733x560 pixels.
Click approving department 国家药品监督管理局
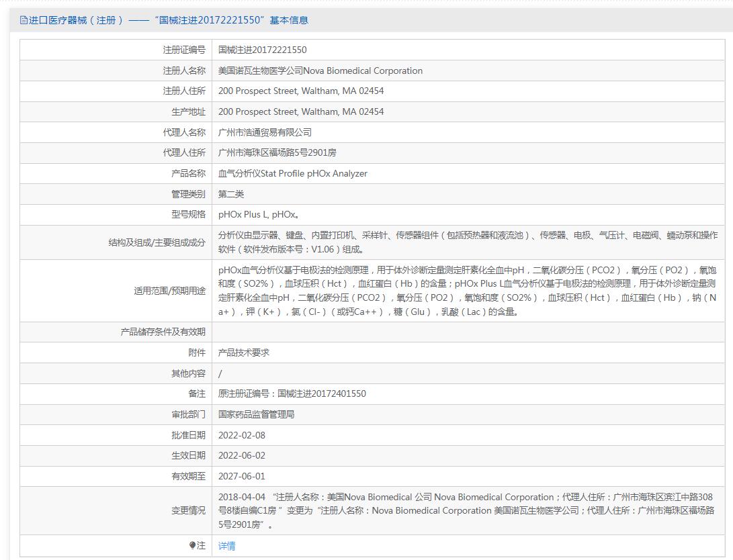click(256, 414)
